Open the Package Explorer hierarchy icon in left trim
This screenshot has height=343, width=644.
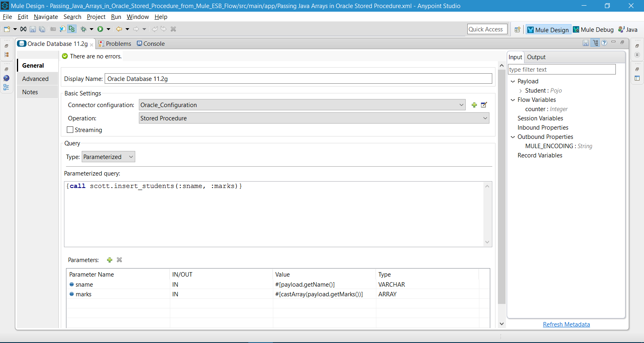click(x=6, y=55)
